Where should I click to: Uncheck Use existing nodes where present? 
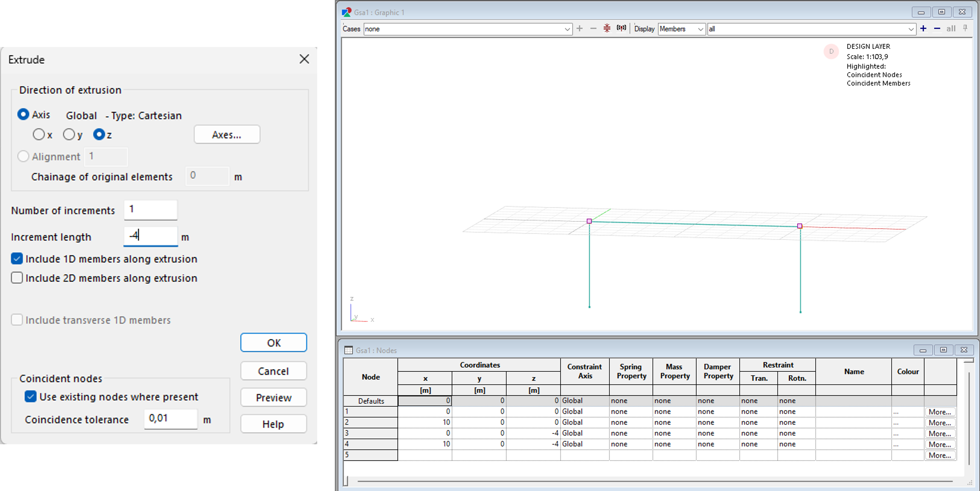pos(30,397)
